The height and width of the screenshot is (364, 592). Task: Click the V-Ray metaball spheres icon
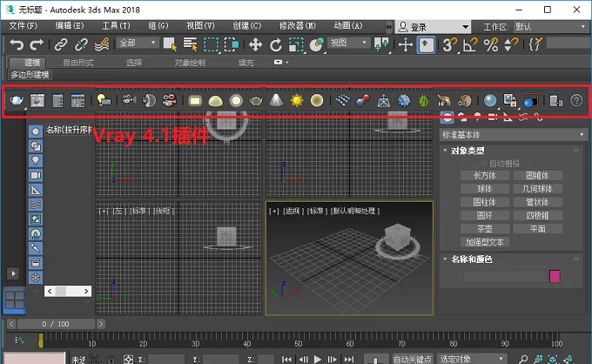pyautogui.click(x=363, y=100)
